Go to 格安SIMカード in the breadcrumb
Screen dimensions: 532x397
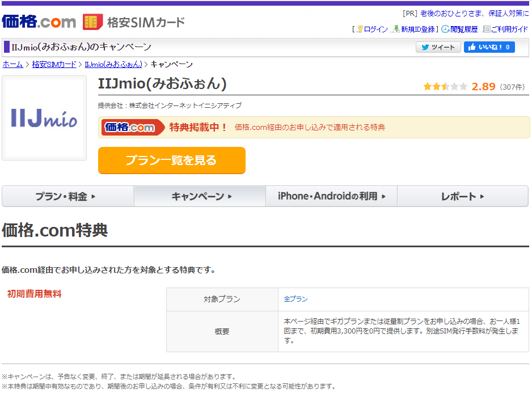[x=54, y=65]
